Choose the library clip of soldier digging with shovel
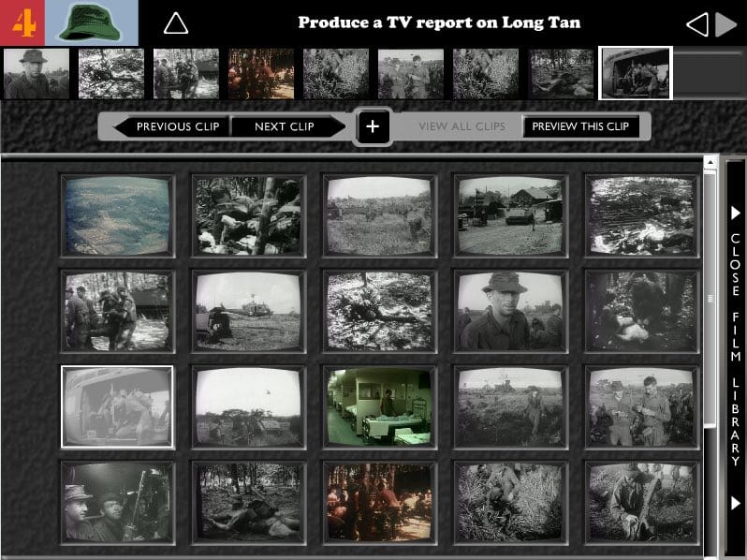The height and width of the screenshot is (560, 747). tap(642, 503)
